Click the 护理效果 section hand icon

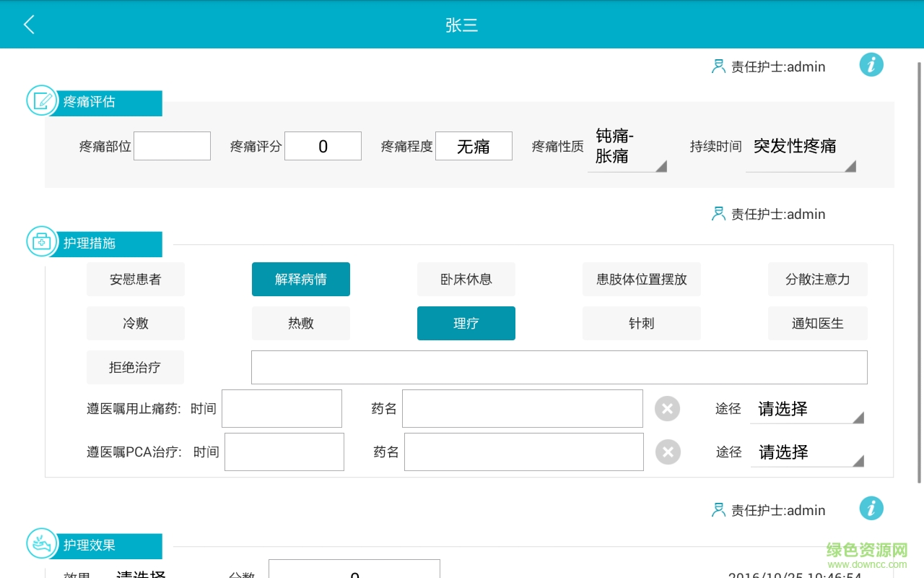42,544
